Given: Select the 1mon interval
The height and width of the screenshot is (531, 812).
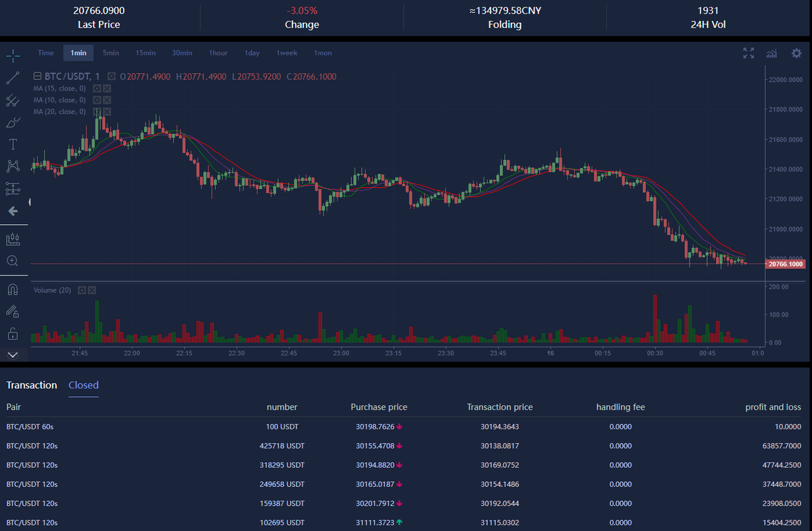Looking at the screenshot, I should pyautogui.click(x=323, y=53).
